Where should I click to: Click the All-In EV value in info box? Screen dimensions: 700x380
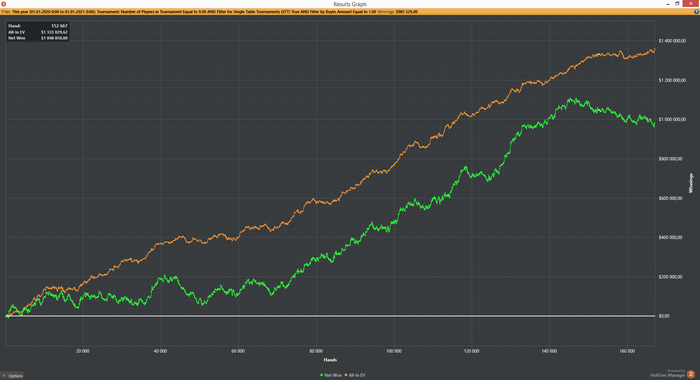(54, 32)
